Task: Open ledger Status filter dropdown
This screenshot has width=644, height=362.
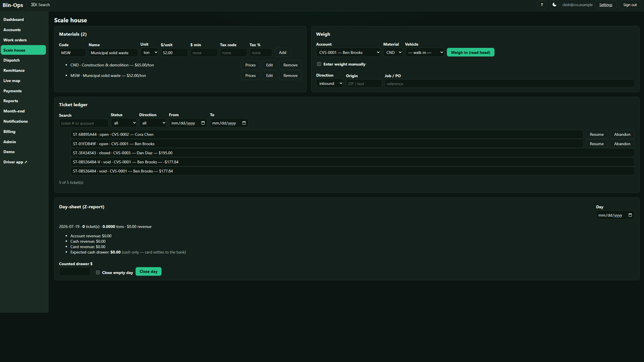Action: point(124,123)
